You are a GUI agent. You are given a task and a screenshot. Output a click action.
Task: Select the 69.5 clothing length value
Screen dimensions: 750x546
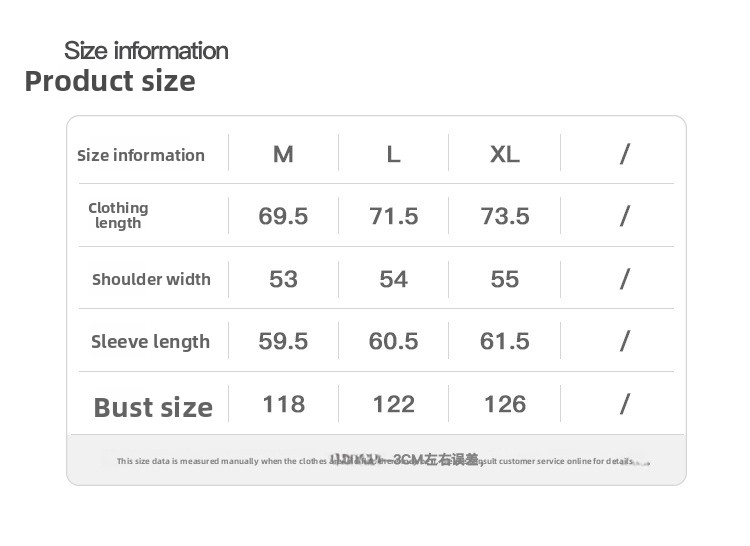pos(283,216)
